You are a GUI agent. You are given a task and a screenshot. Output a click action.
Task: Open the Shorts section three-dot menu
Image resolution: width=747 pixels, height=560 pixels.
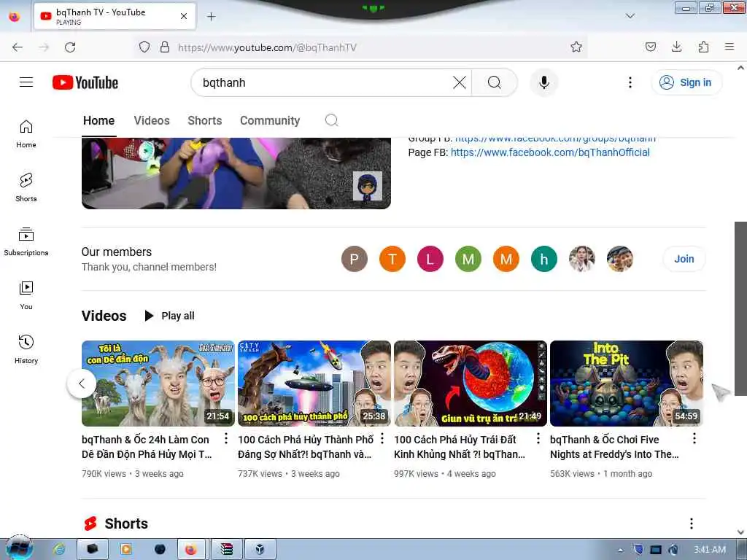click(x=692, y=524)
